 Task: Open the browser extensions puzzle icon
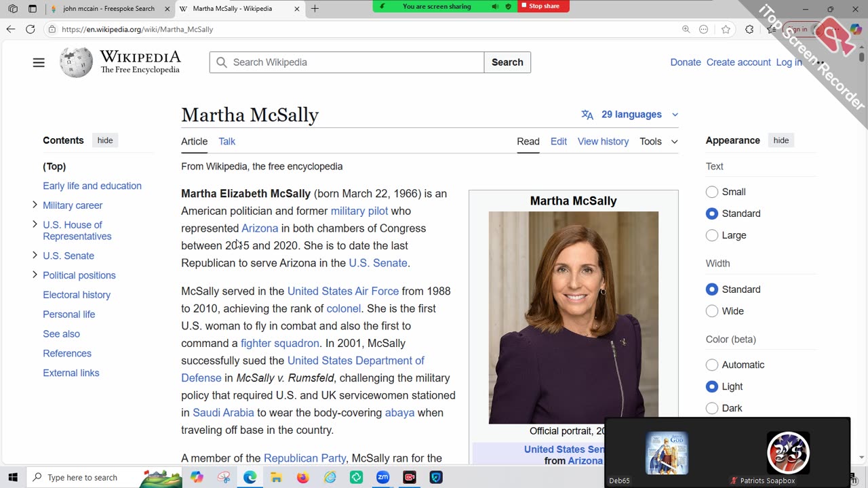[x=749, y=29]
